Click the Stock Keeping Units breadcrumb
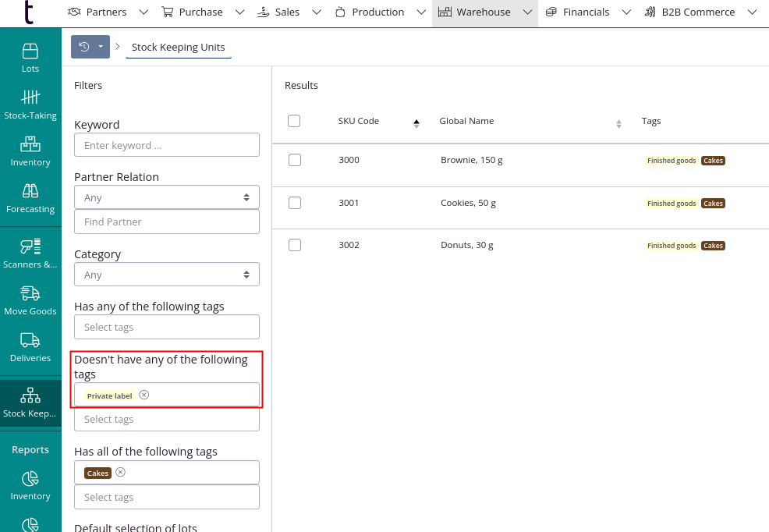The height and width of the screenshot is (532, 769). [179, 47]
